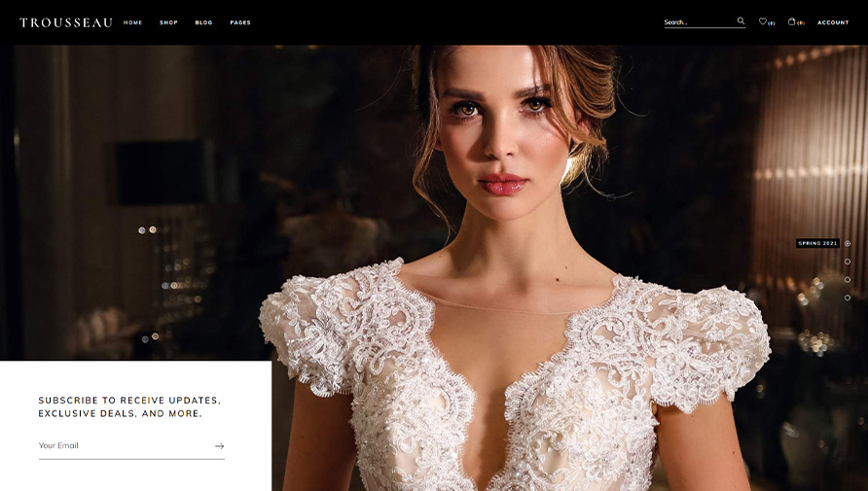Screen dimensions: 868x491
Task: Switch to the second slide dot
Action: click(848, 262)
